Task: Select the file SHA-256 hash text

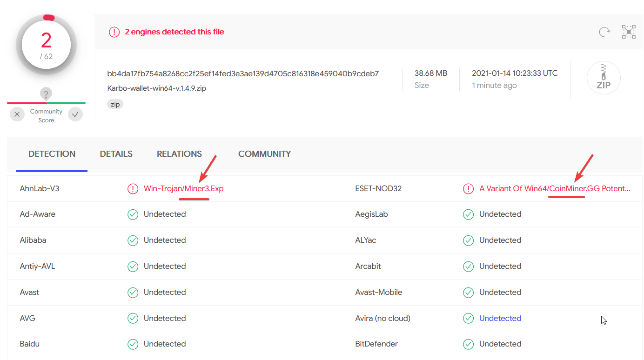Action: [243, 73]
